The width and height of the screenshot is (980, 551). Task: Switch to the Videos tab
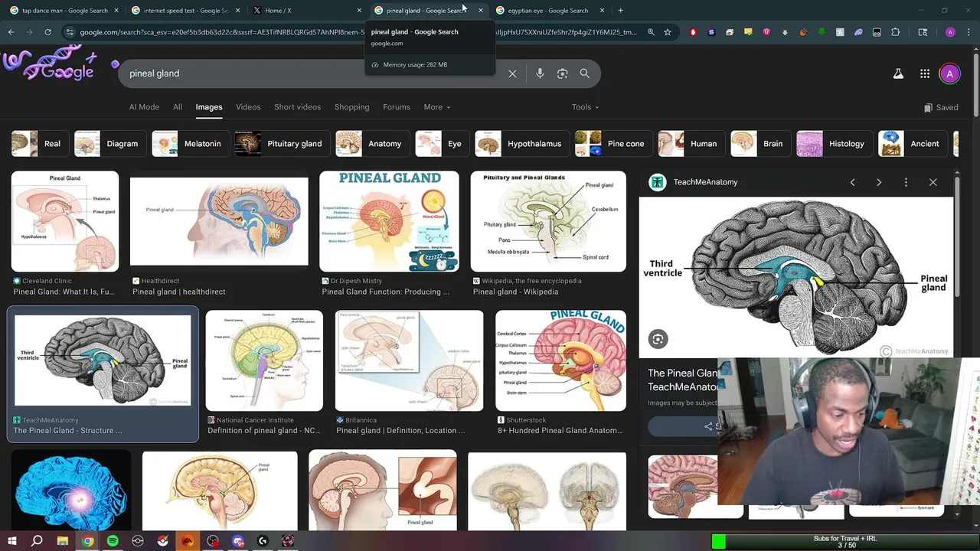248,107
